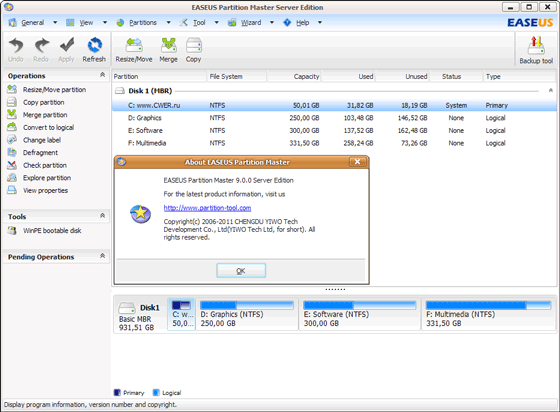The image size is (560, 412).
Task: Click the Disk1 drive icon in disk map
Action: tap(127, 308)
